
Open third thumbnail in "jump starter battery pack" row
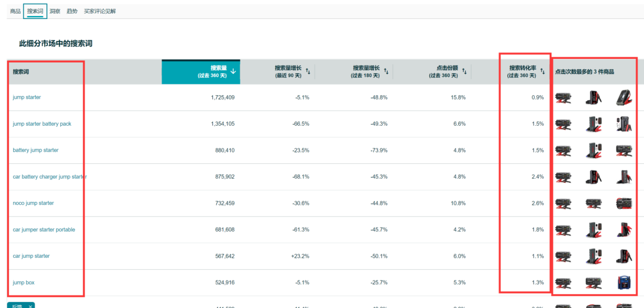[624, 124]
